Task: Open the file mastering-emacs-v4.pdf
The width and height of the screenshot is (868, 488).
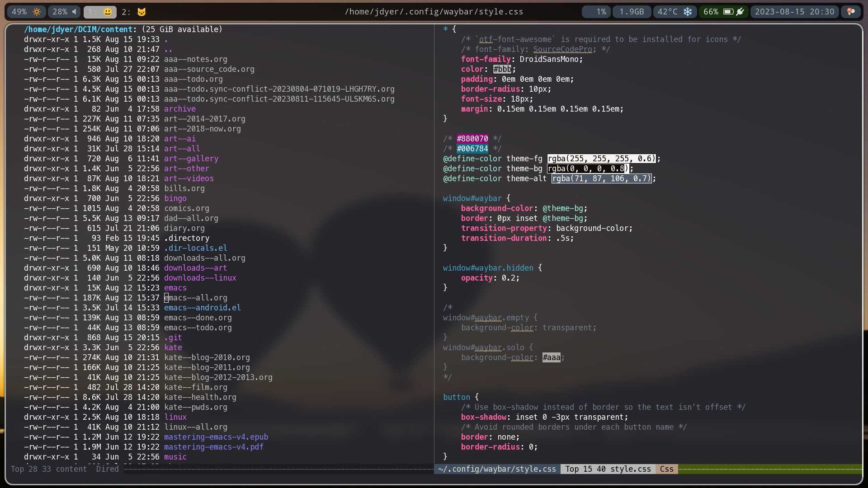Action: click(213, 447)
